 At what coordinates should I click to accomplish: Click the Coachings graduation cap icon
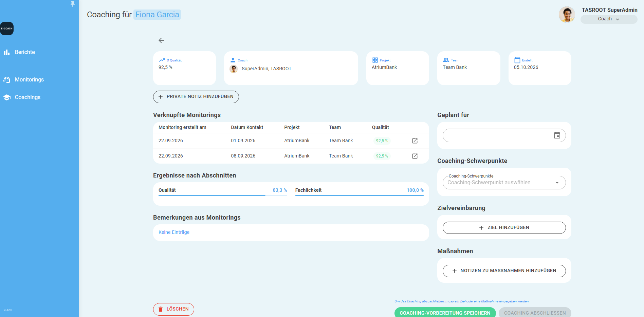tap(7, 97)
